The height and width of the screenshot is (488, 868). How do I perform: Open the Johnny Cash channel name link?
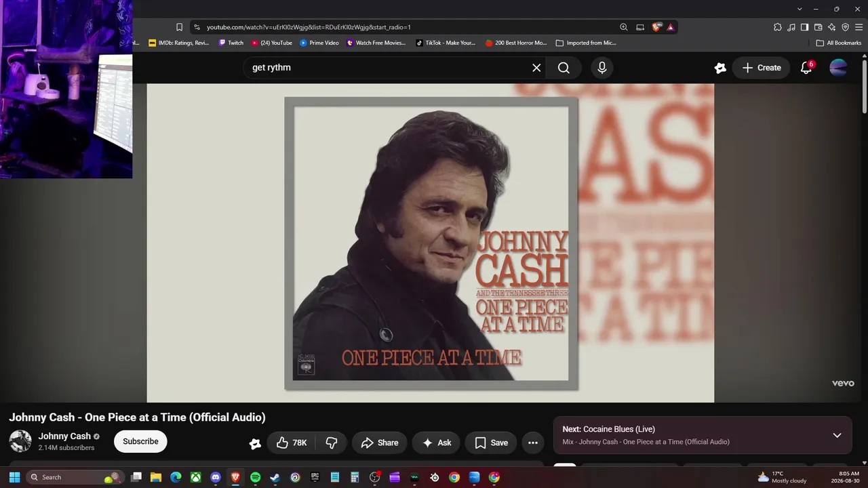64,436
